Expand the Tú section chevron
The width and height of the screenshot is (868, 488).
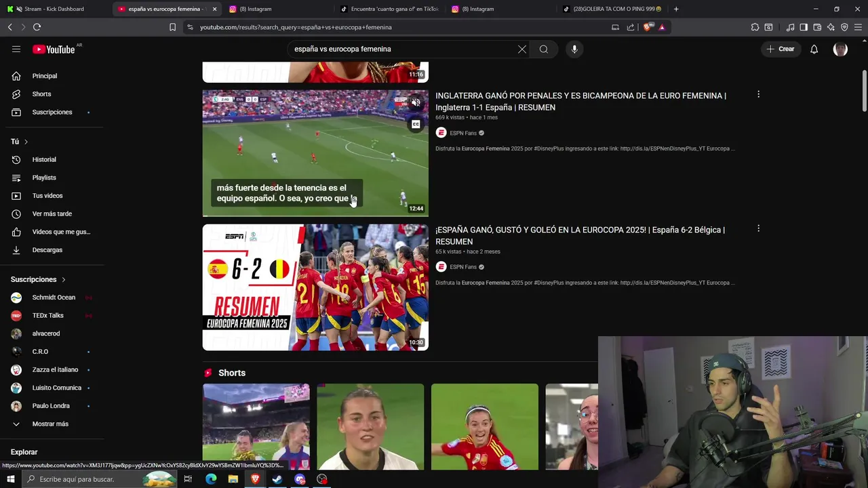tap(26, 142)
